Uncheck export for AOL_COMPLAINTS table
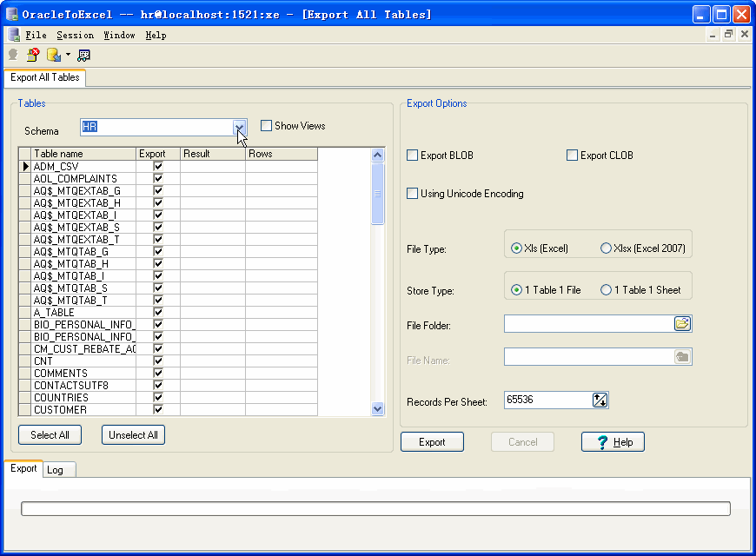This screenshot has width=756, height=556. (x=158, y=178)
